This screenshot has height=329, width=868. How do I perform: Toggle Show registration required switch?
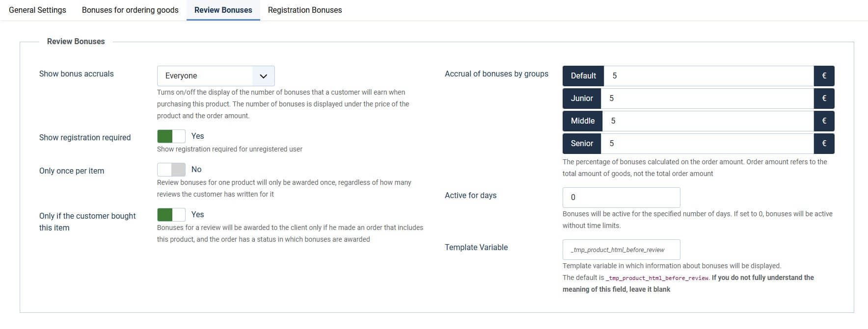point(171,136)
